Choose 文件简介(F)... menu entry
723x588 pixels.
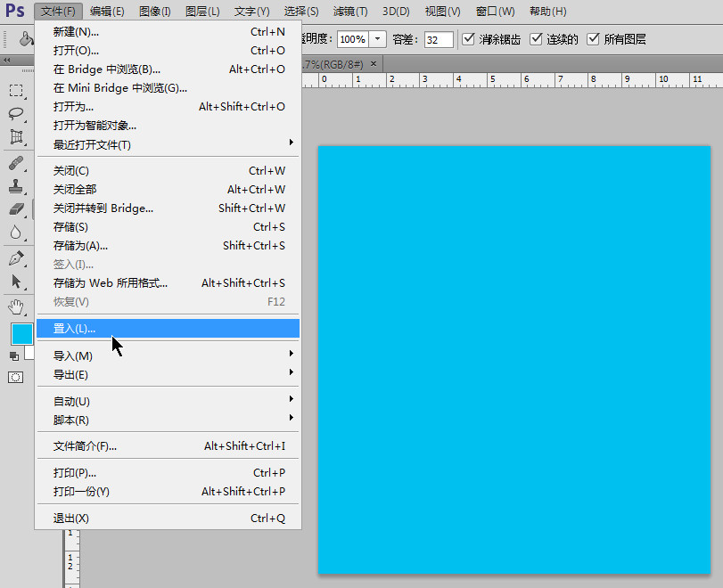(x=168, y=446)
